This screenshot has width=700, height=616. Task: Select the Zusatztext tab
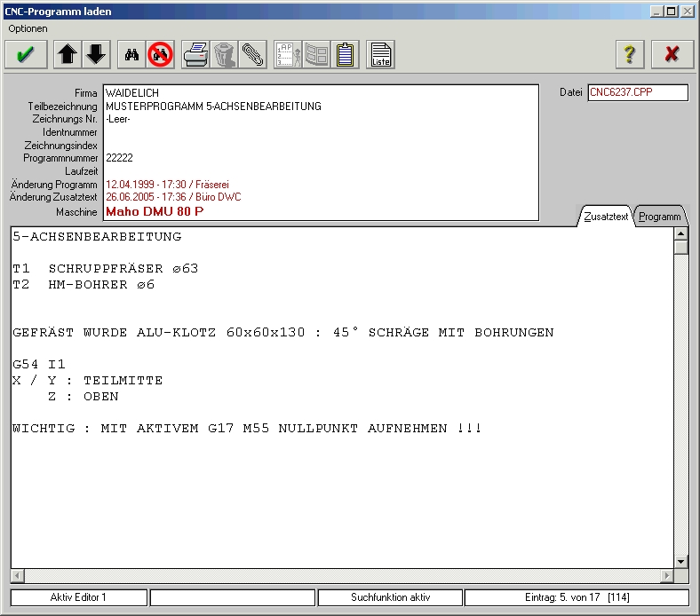click(x=607, y=216)
